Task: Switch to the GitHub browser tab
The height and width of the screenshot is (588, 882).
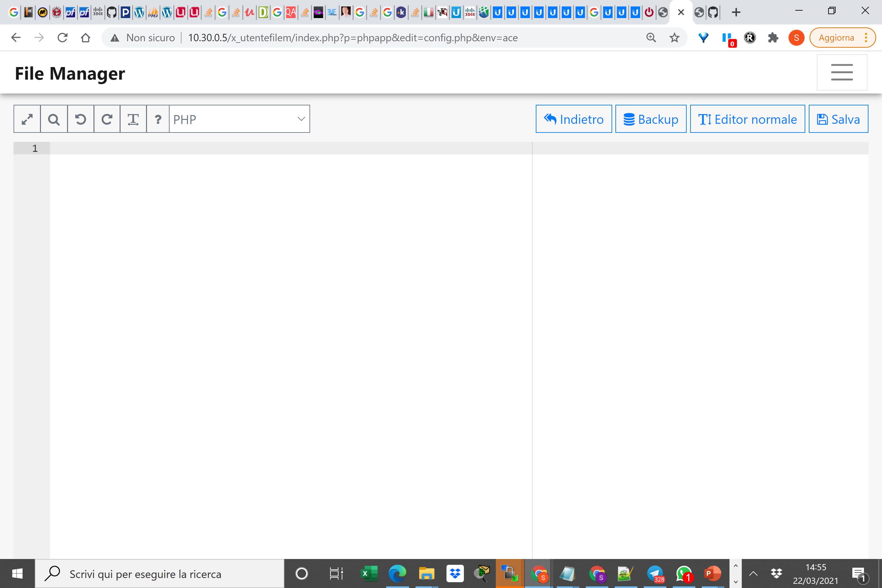Action: coord(713,12)
